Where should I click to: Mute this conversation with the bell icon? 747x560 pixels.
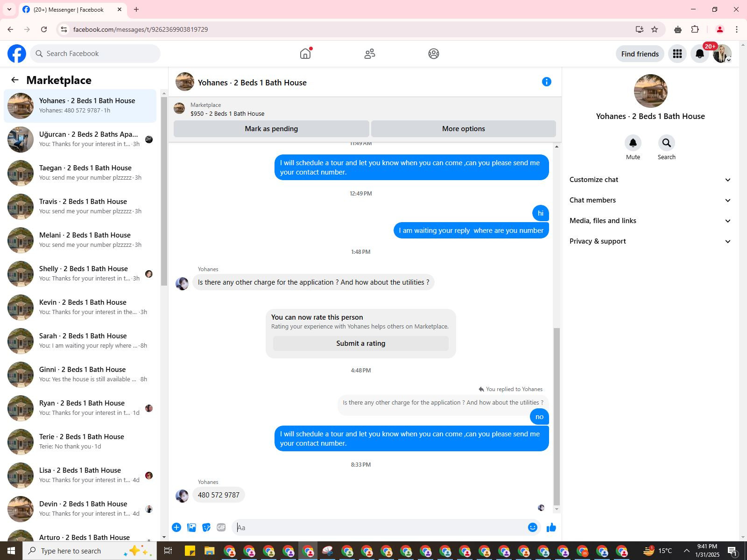(x=633, y=143)
